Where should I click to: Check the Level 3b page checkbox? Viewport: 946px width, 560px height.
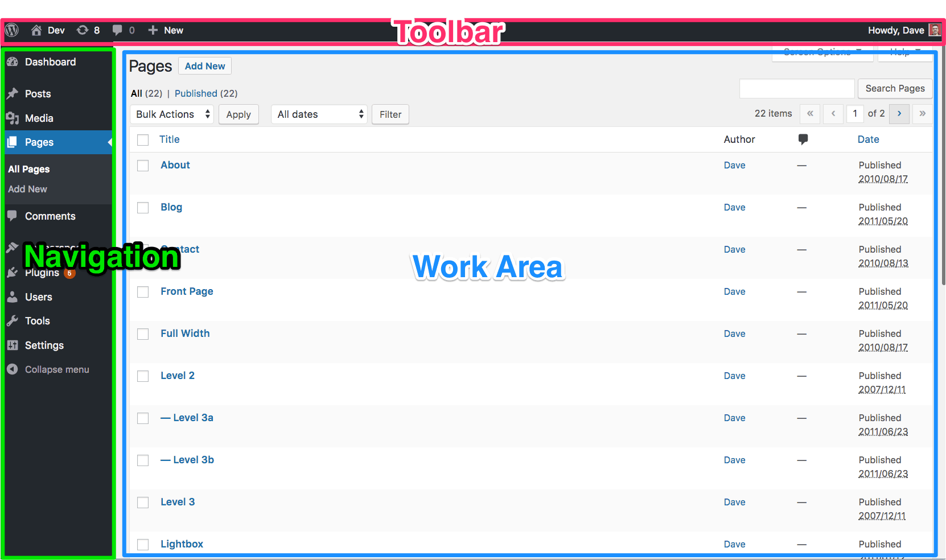[143, 460]
